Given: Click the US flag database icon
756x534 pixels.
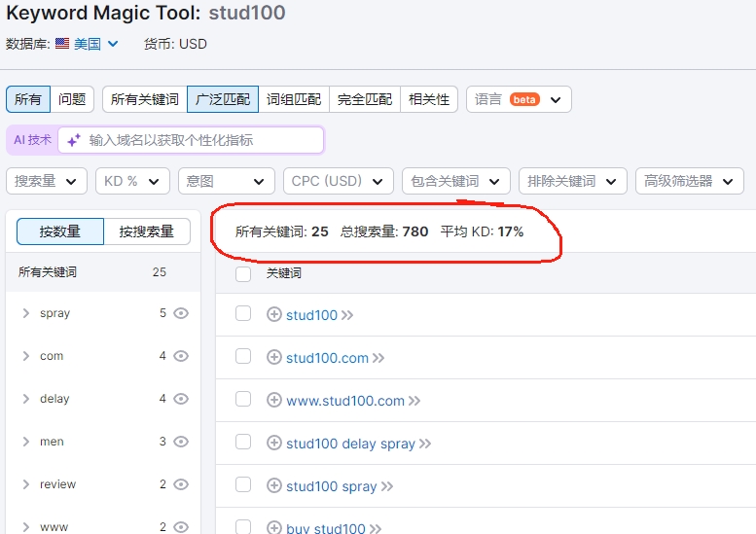Looking at the screenshot, I should pyautogui.click(x=62, y=44).
